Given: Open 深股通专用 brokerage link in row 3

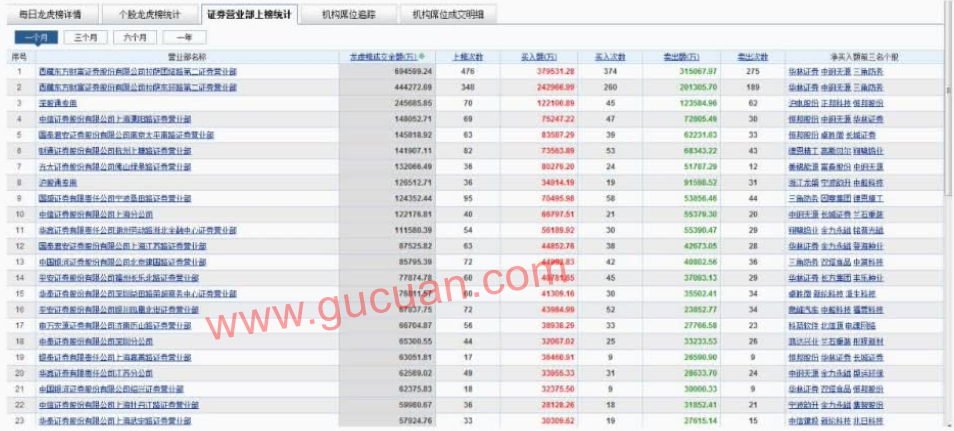Looking at the screenshot, I should click(58, 103).
